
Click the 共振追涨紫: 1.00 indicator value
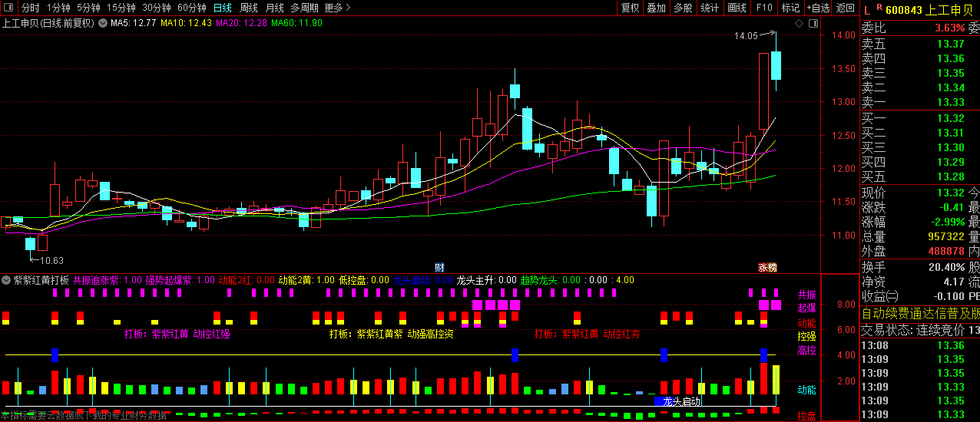click(x=108, y=281)
